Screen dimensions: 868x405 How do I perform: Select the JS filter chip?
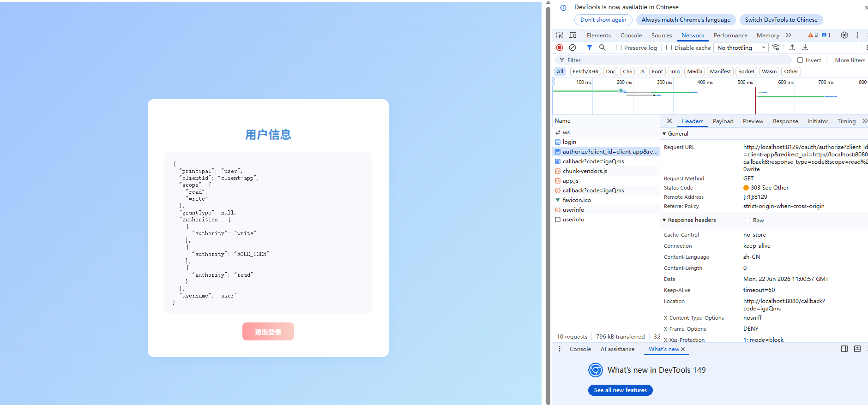pyautogui.click(x=642, y=71)
